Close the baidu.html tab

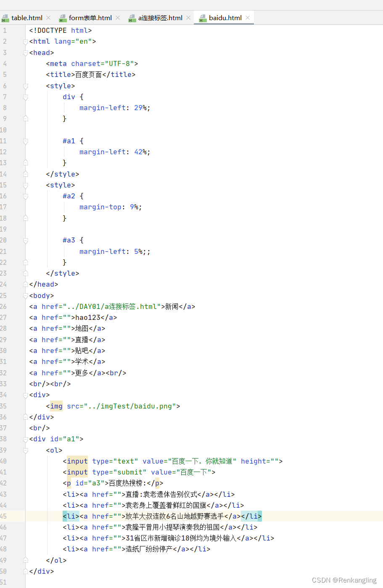pos(248,18)
